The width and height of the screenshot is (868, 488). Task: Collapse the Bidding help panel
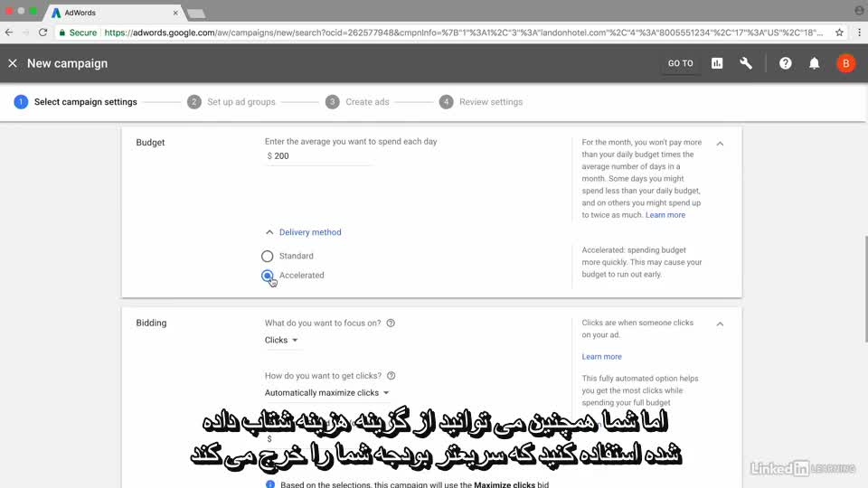(720, 324)
